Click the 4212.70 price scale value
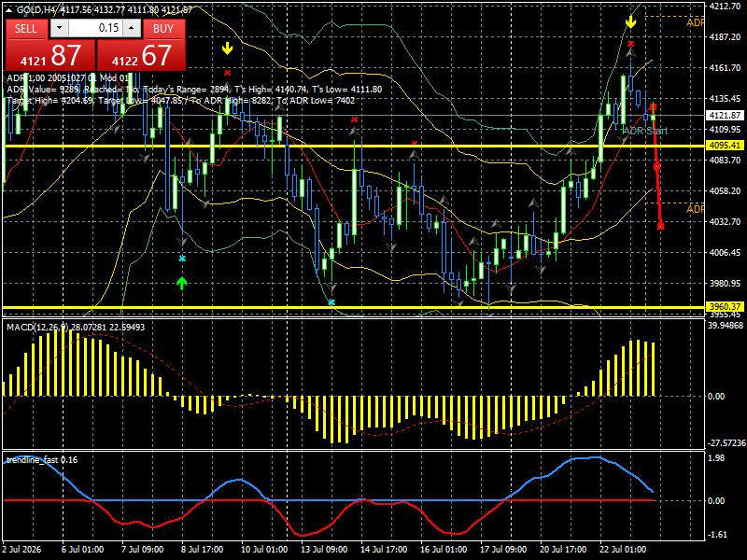Viewport: 747px width, 560px height. tap(725, 6)
